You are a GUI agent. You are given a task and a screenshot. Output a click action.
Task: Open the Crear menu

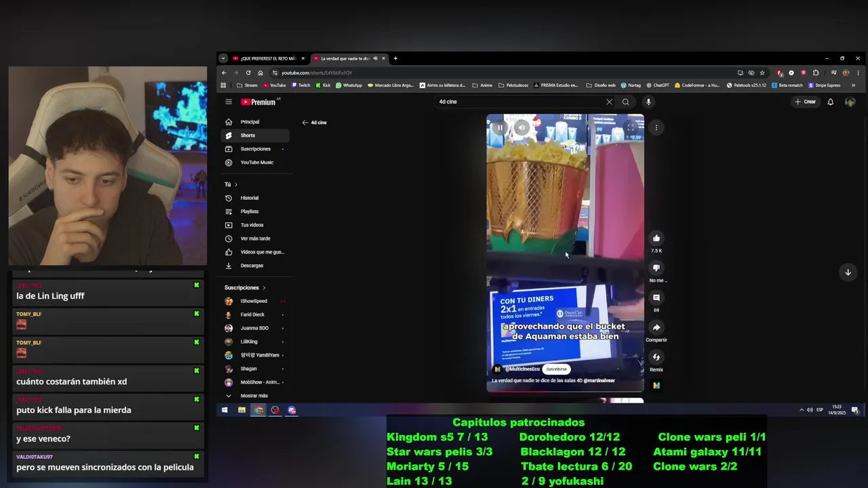pos(806,102)
